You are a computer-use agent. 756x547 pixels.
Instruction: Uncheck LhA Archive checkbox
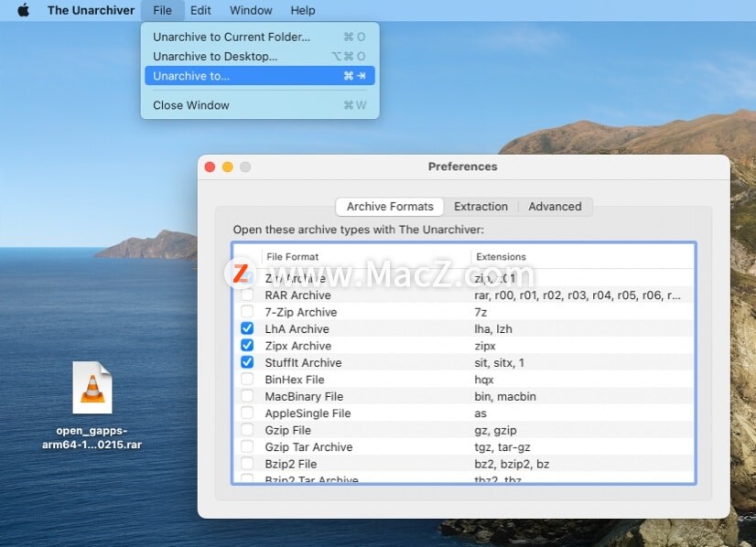(x=247, y=328)
